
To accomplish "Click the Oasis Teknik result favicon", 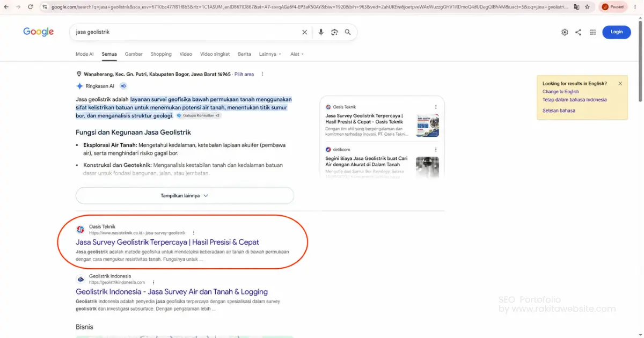I will (80, 230).
